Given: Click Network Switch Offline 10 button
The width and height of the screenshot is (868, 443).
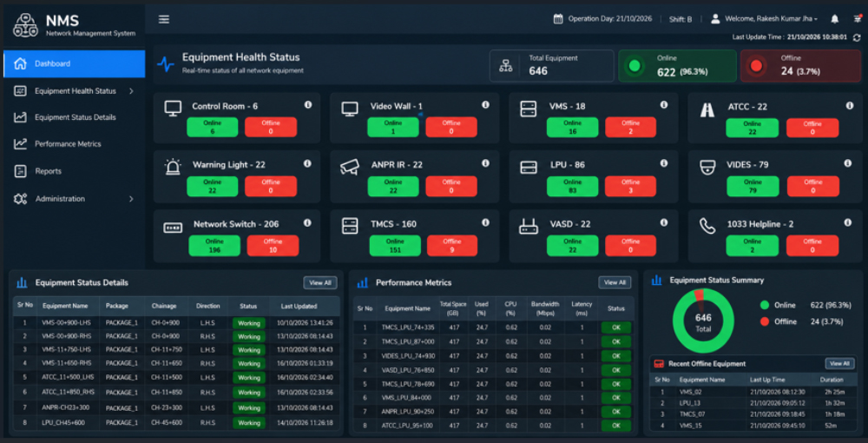Looking at the screenshot, I should click(x=273, y=245).
